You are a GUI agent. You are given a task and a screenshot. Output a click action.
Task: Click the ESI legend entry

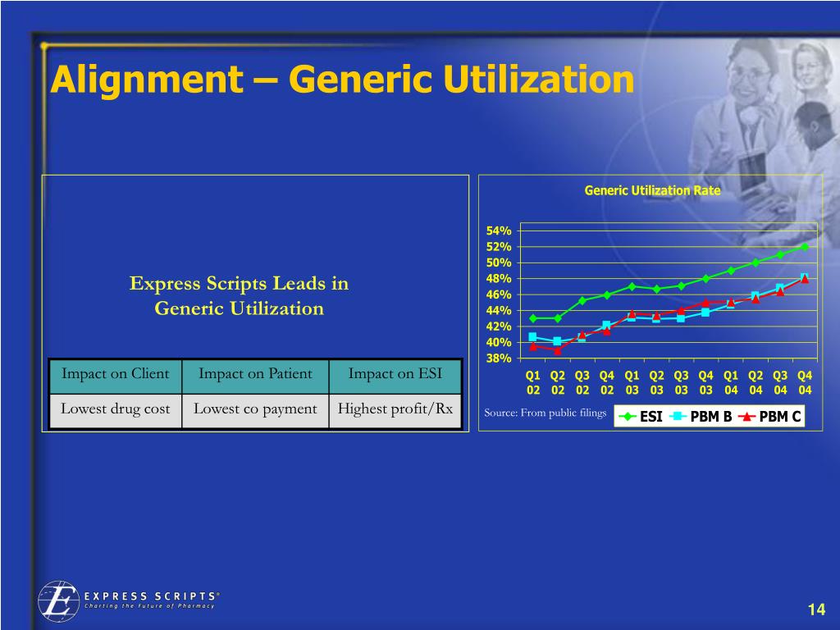[x=641, y=416]
